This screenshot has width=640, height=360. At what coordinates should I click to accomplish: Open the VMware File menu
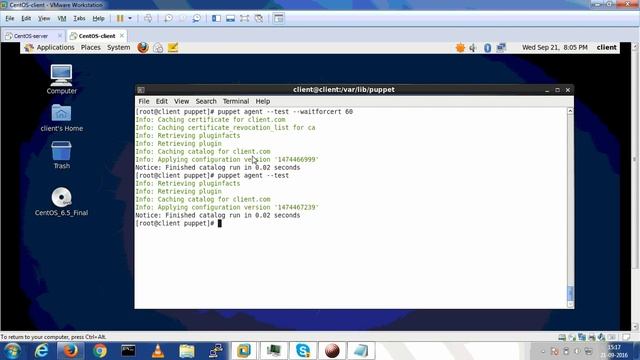pos(10,18)
